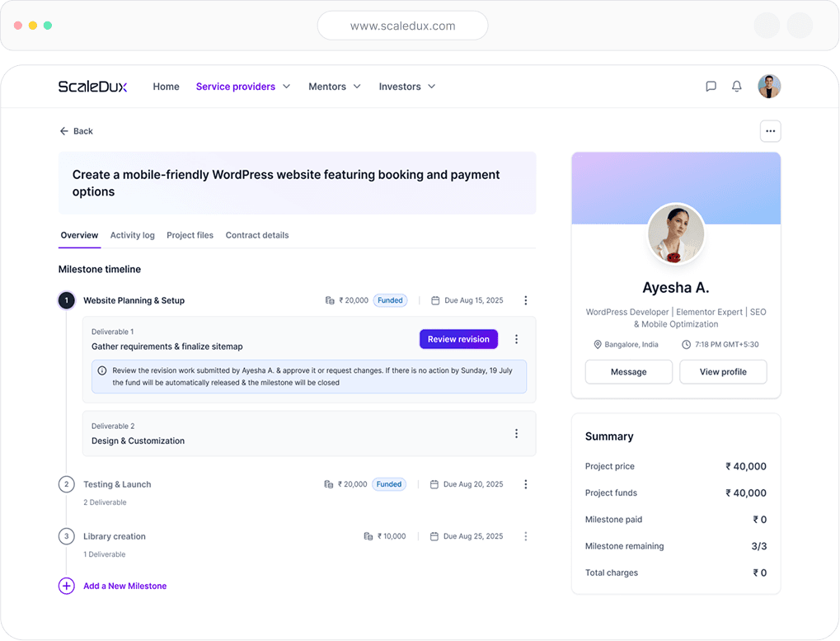
Task: Click the Due Aug 15, 2025 date
Action: coord(473,300)
